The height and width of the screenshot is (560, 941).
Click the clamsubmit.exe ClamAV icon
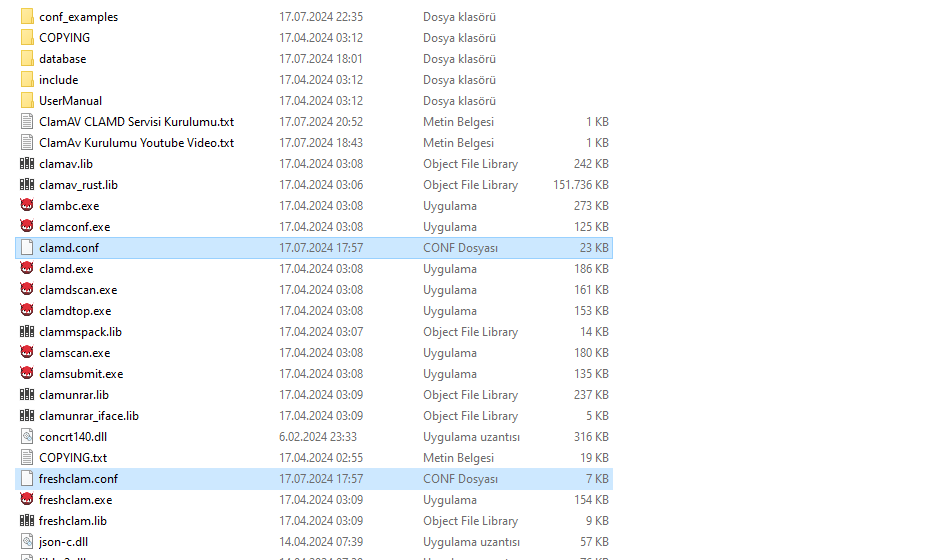point(27,373)
